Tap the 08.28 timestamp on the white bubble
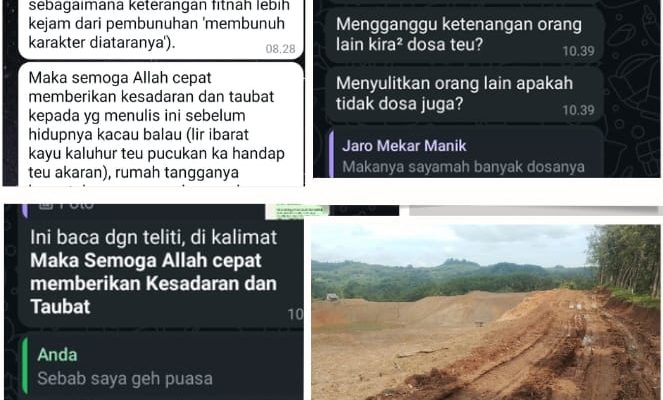This screenshot has height=400, width=663. (x=280, y=49)
